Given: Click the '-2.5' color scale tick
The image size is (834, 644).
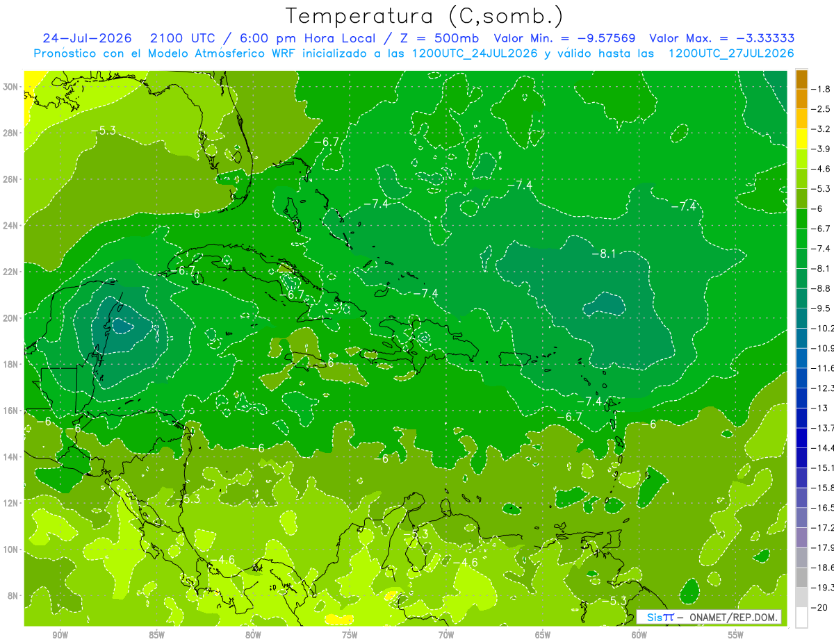Looking at the screenshot, I should coord(822,109).
